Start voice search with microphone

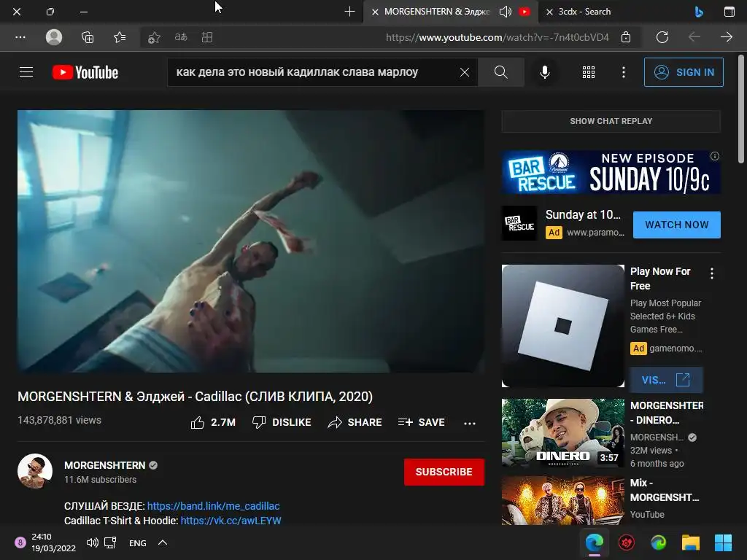click(544, 72)
